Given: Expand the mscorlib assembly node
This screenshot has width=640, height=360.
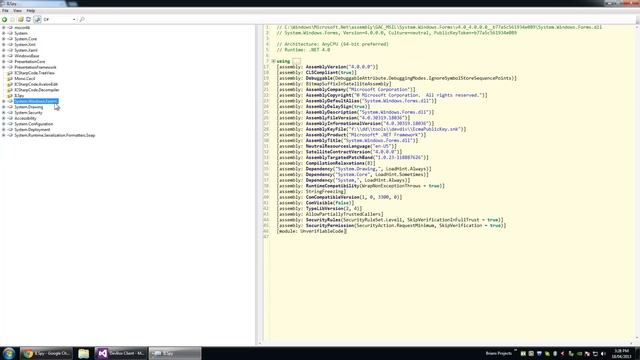Looking at the screenshot, I should tap(4, 28).
